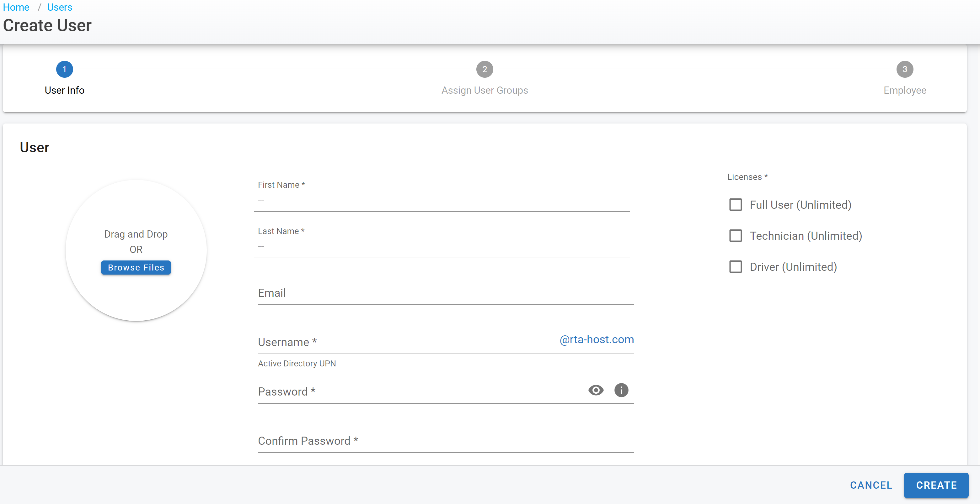Click into the Email field
This screenshot has height=504, width=980.
tap(445, 293)
